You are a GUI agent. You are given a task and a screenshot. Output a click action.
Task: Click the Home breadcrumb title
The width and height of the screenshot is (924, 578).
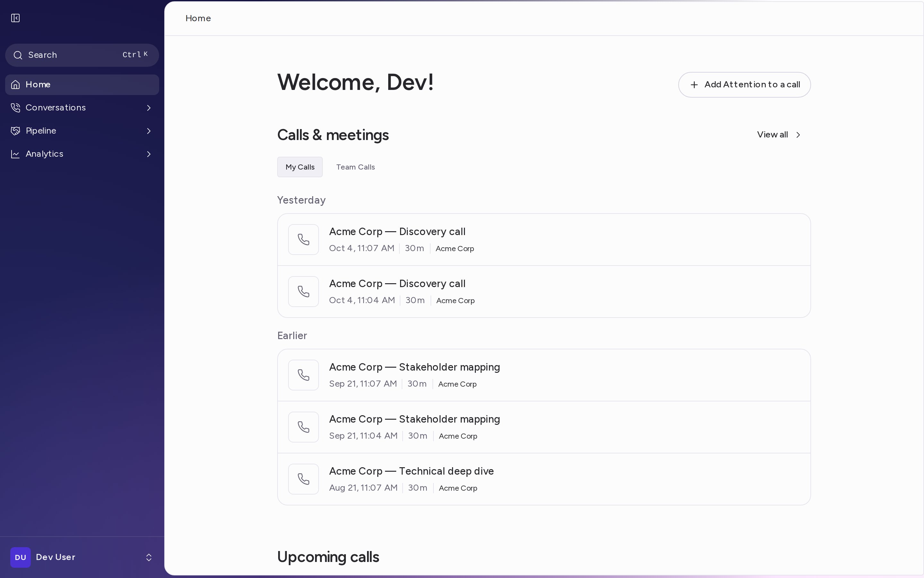pyautogui.click(x=198, y=18)
